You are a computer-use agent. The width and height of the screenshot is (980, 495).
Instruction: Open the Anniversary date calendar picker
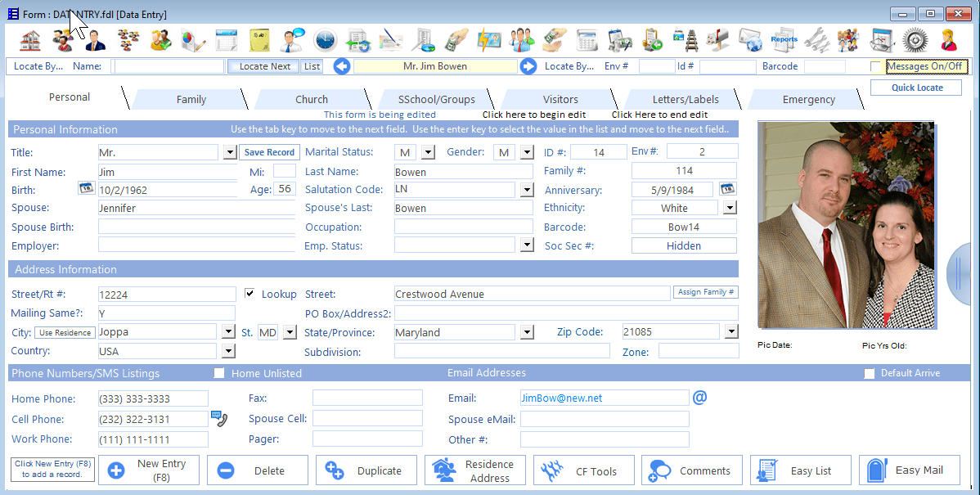[727, 188]
